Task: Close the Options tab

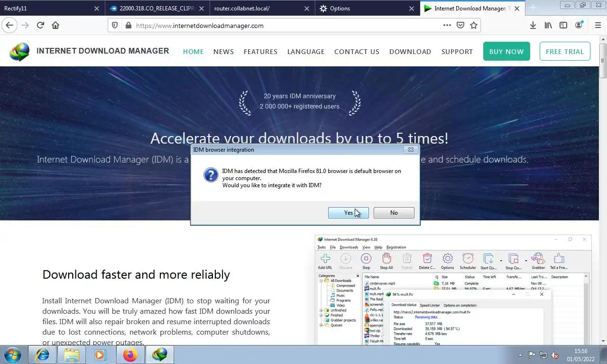Action: (412, 9)
